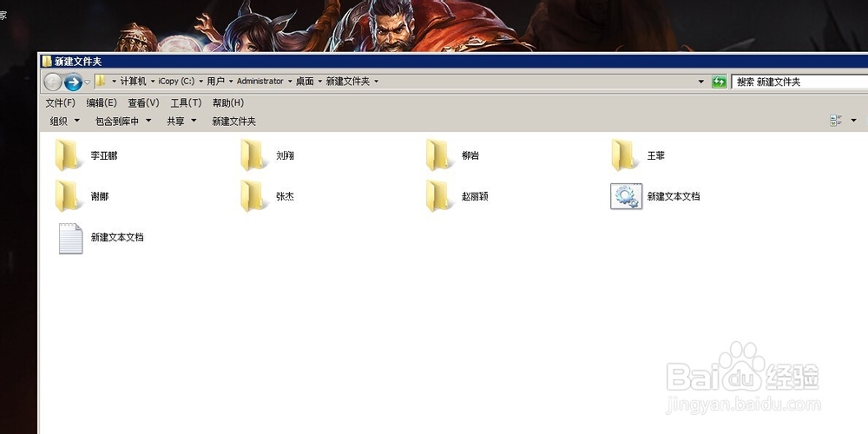The height and width of the screenshot is (434, 868).
Task: Open address bar history dropdown
Action: click(701, 82)
